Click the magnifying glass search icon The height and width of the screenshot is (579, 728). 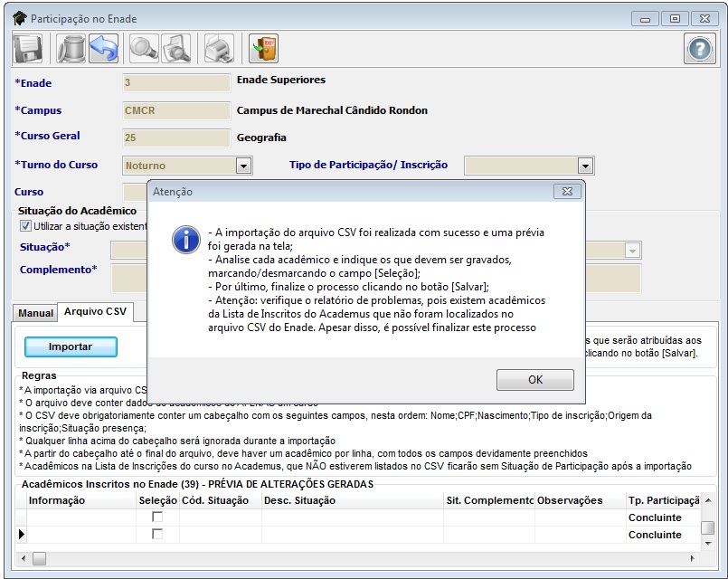click(145, 48)
